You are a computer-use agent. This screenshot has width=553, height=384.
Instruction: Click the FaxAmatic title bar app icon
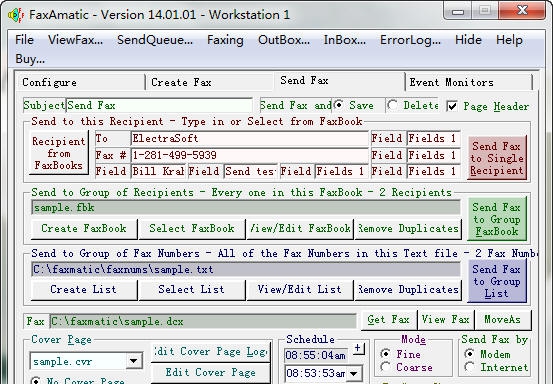pyautogui.click(x=16, y=15)
